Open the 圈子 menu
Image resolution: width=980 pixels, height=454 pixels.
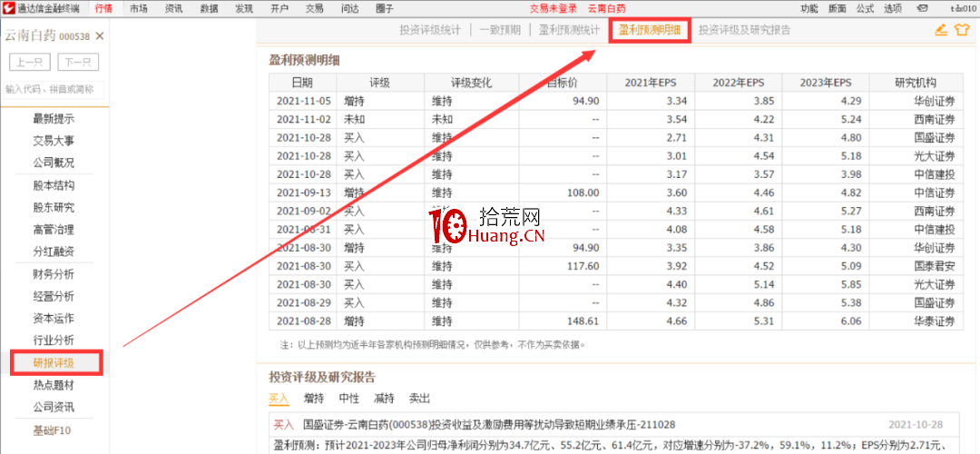pyautogui.click(x=385, y=9)
